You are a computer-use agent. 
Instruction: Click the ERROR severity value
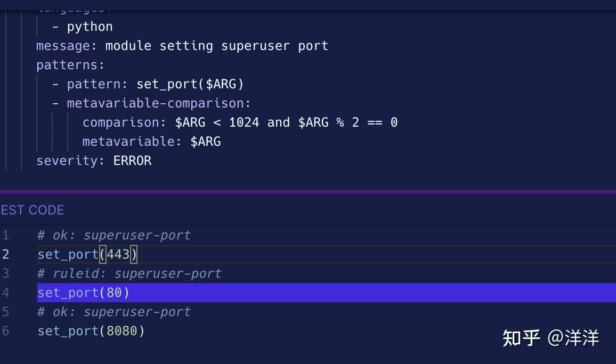(132, 161)
